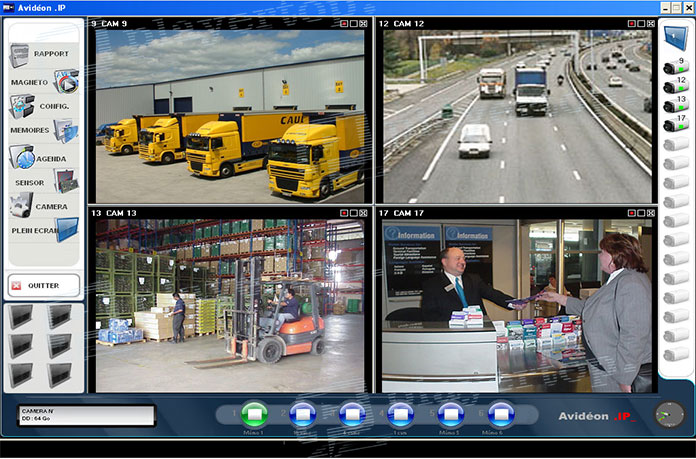The width and height of the screenshot is (696, 459).
Task: Select camera 9 in camera list
Action: (674, 68)
